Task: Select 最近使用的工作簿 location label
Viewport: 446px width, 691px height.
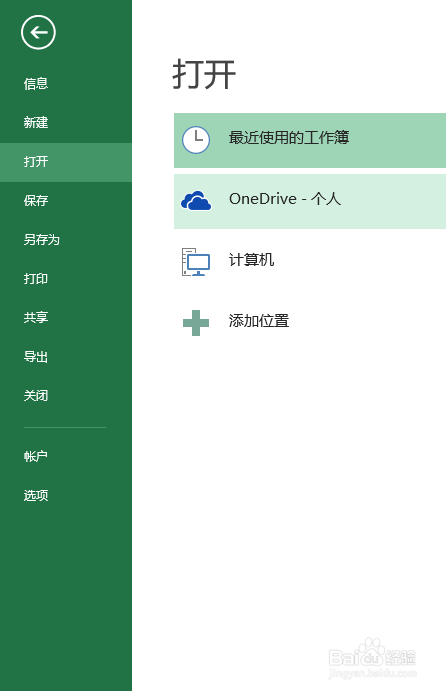Action: point(289,137)
